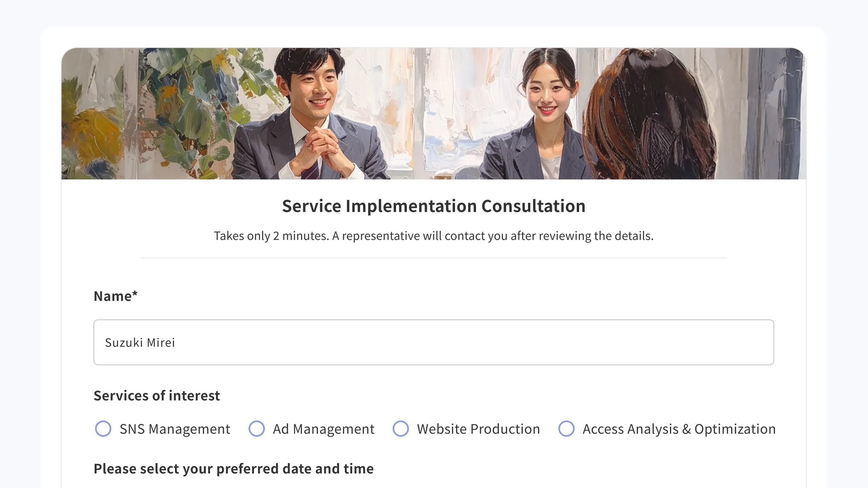Screen dimensions: 868x488
Task: Choose the Ad Management radio option
Action: click(257, 429)
